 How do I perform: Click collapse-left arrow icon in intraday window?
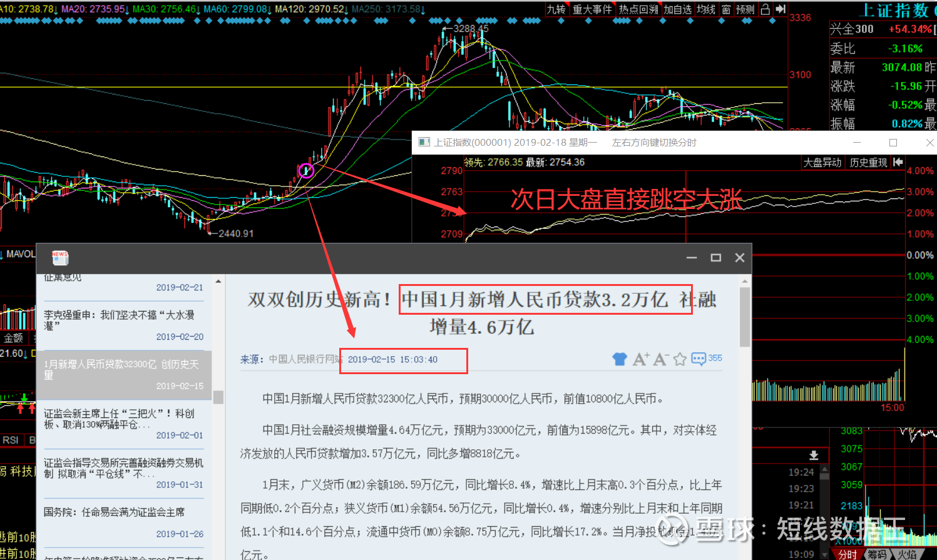(898, 162)
